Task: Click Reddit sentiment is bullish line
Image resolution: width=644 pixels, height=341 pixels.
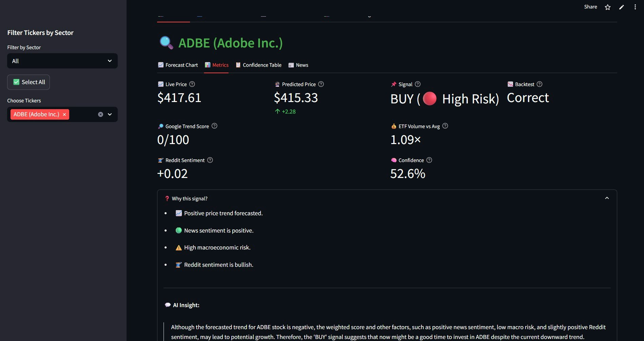Action: 214,265
